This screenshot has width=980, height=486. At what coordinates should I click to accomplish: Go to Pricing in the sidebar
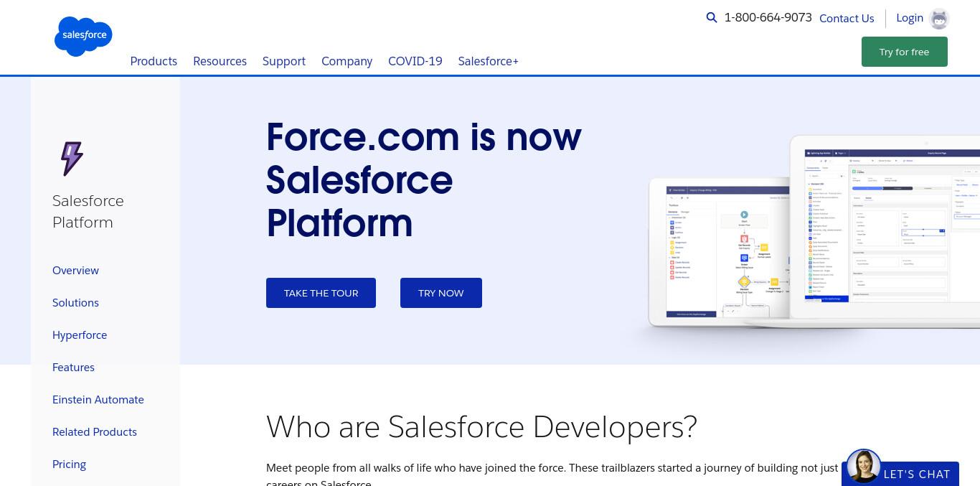69,464
